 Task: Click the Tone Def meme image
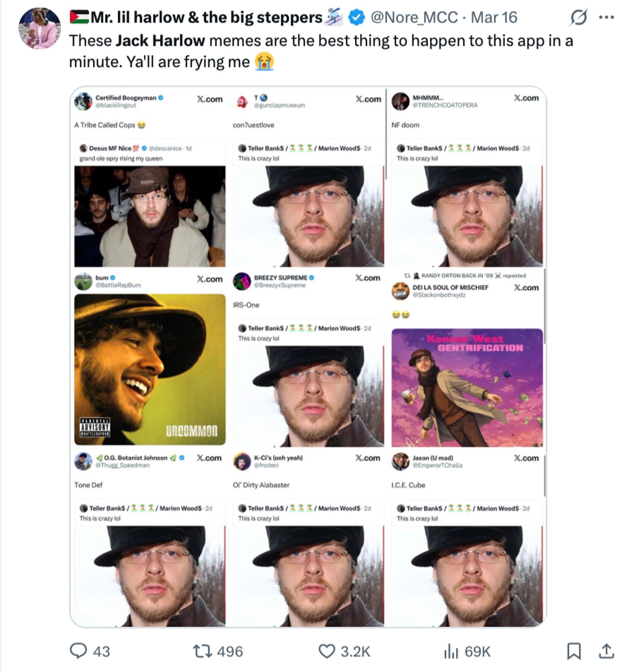150,576
